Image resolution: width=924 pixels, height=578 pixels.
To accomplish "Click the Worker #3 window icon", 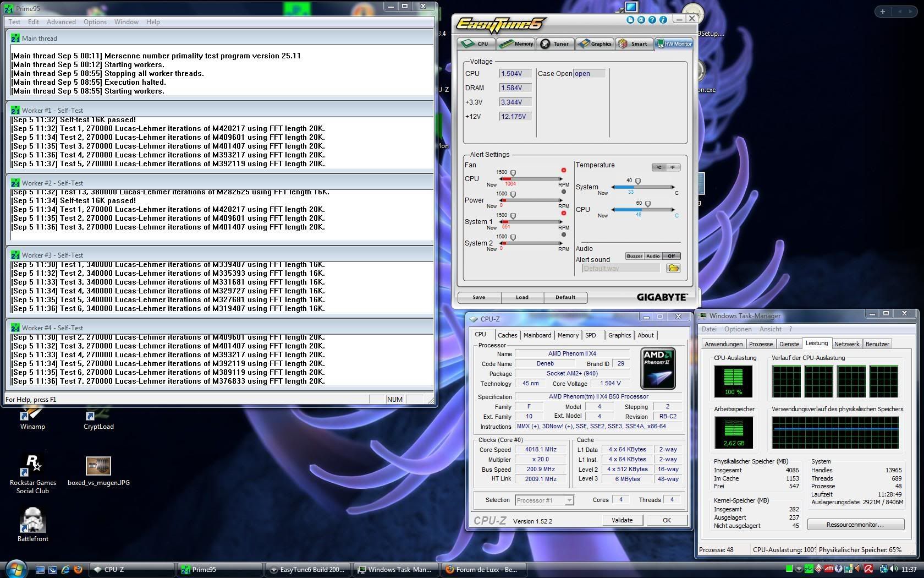I will click(x=15, y=255).
